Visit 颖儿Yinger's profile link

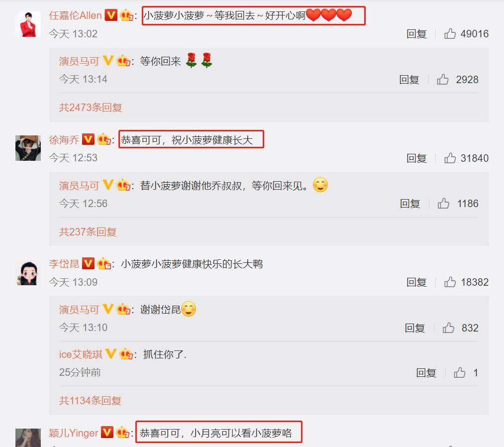pyautogui.click(x=73, y=433)
